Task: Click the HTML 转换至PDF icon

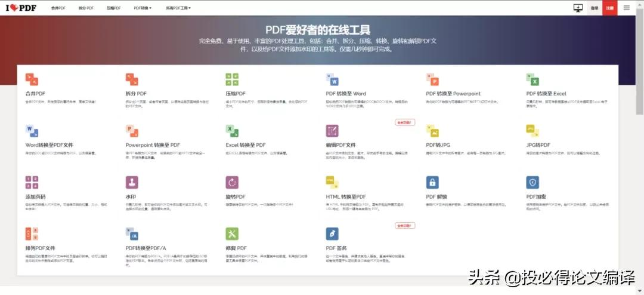Action: [332, 182]
